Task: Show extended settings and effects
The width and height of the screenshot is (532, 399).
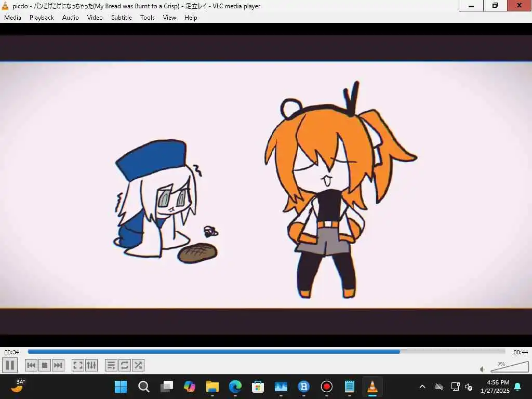Action: [91, 365]
